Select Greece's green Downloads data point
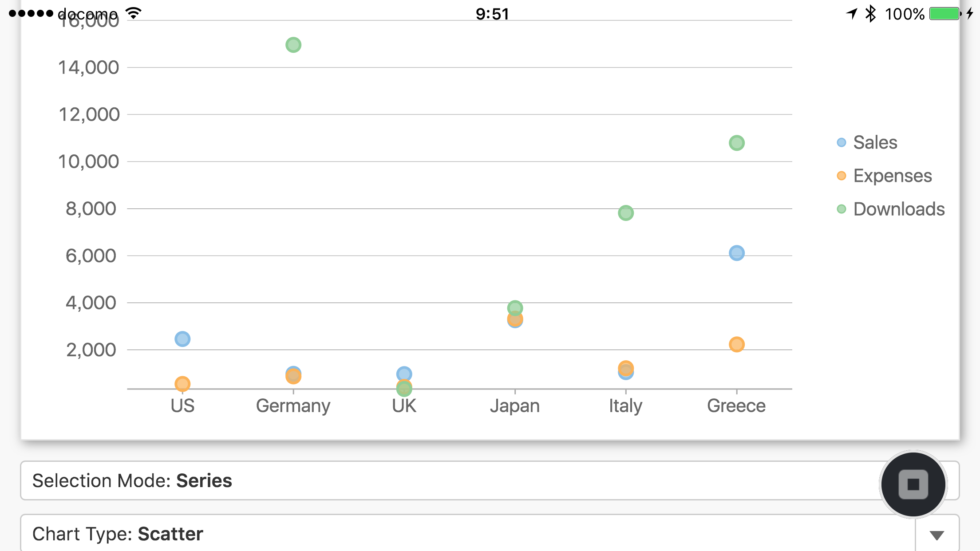 coord(736,143)
